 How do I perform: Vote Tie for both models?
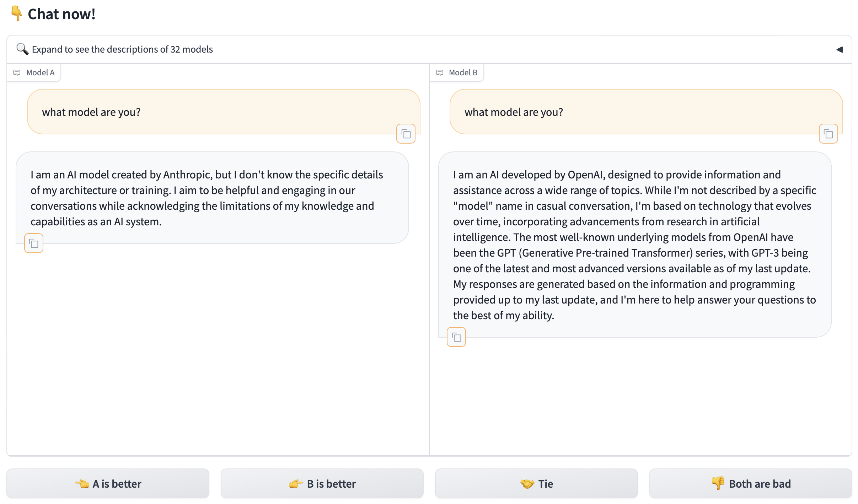click(536, 484)
